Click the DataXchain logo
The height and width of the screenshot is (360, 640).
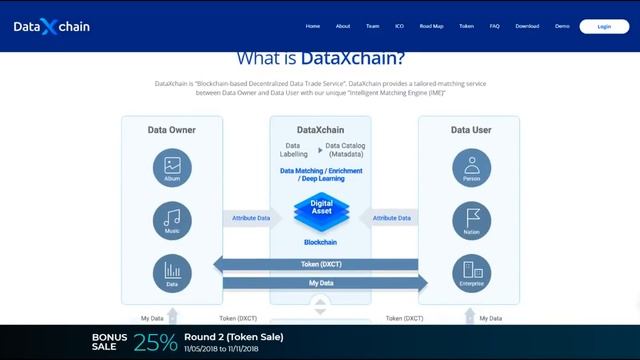[51, 27]
